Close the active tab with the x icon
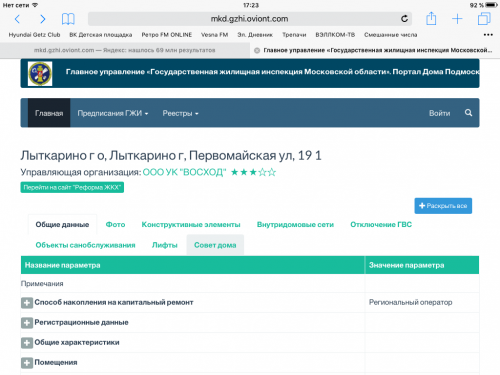Viewport: 500px width, 375px height. 257,50
